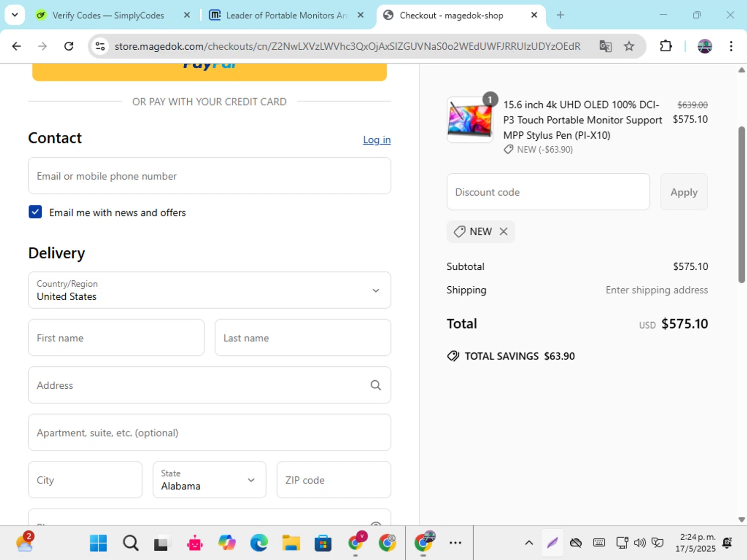
Task: Click the scrollbar up arrow
Action: pos(742,70)
